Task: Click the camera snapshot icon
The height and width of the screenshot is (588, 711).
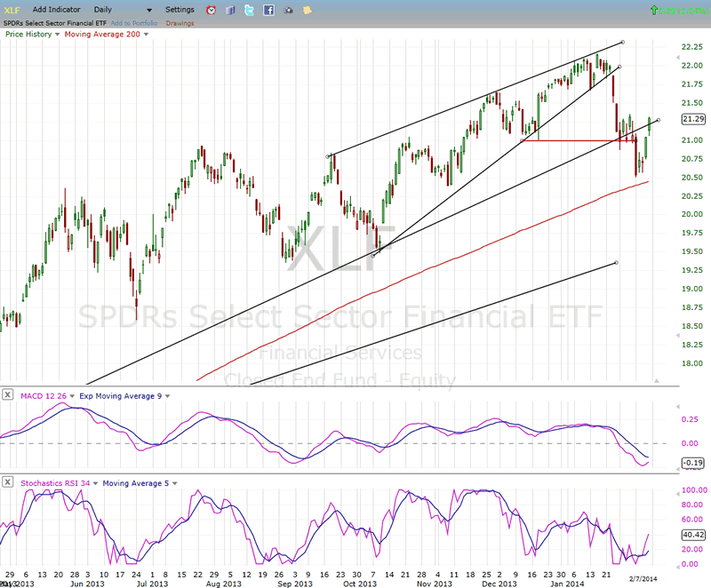Action: (288, 10)
